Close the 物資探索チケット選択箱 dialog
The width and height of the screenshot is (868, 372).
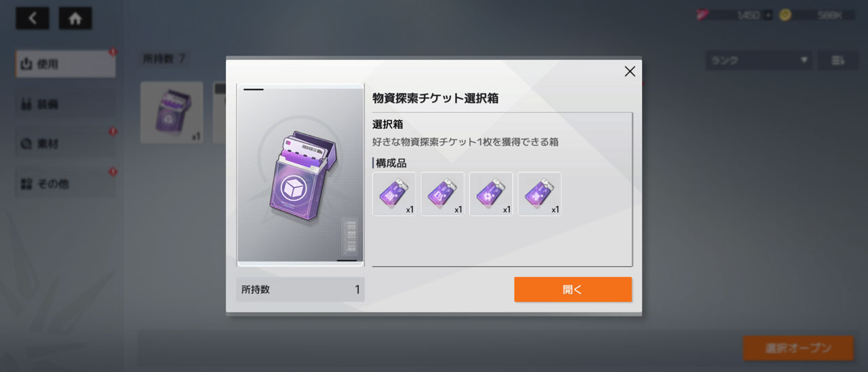coord(630,71)
